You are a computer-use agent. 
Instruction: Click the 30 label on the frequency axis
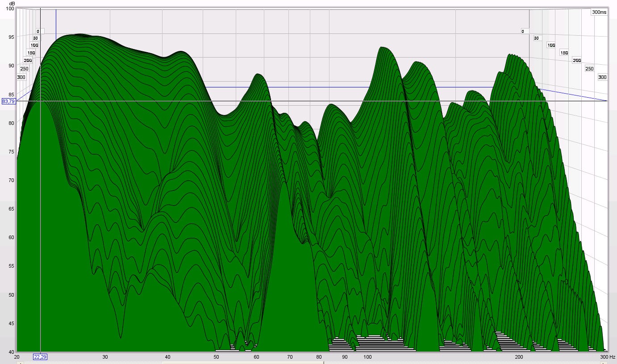coord(105,357)
